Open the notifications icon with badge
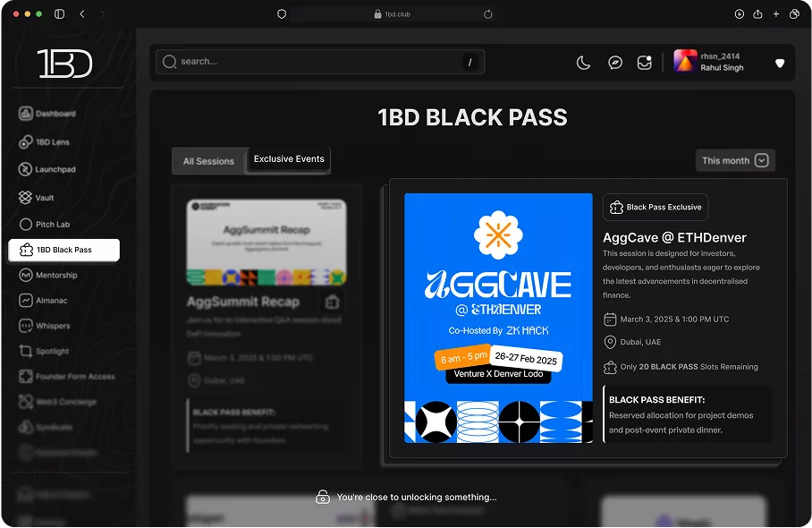812x528 pixels. [644, 63]
